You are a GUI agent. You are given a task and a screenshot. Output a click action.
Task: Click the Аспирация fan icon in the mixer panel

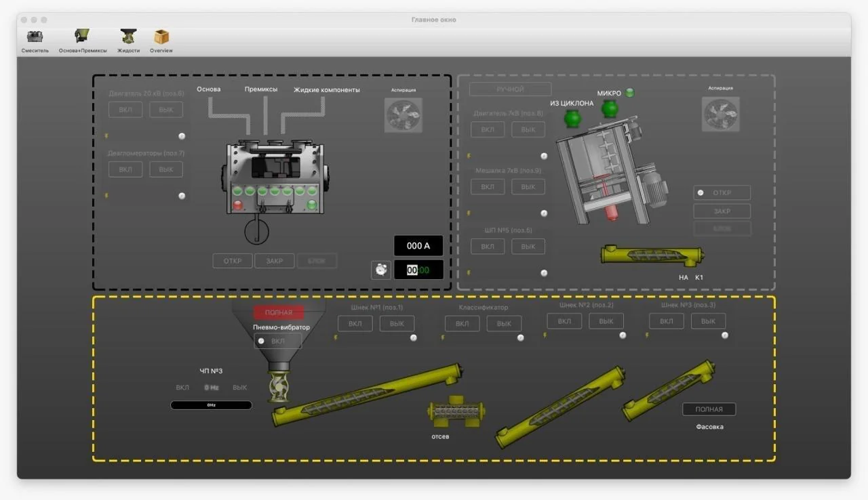point(403,115)
